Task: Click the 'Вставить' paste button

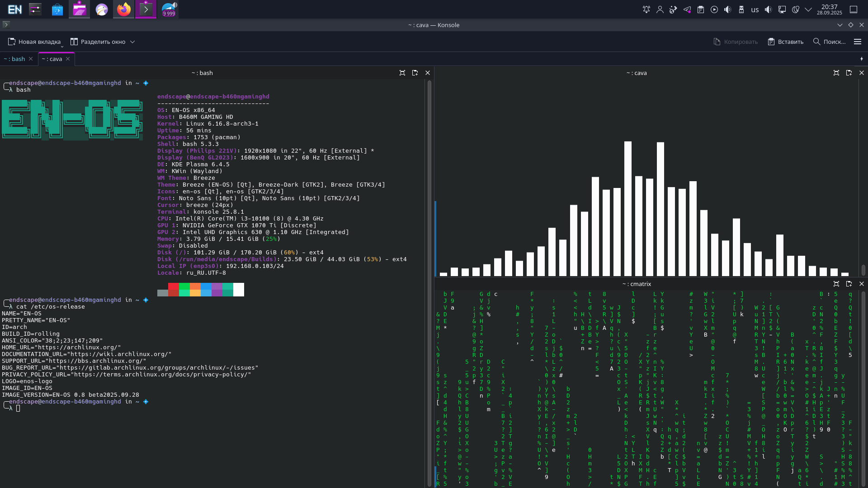Action: tap(785, 42)
